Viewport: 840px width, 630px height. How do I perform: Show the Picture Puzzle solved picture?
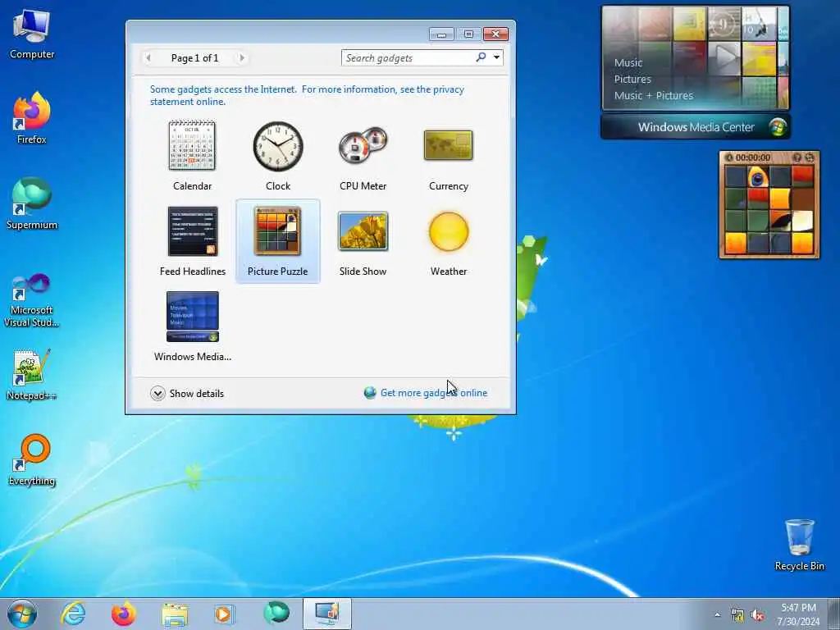tap(797, 157)
